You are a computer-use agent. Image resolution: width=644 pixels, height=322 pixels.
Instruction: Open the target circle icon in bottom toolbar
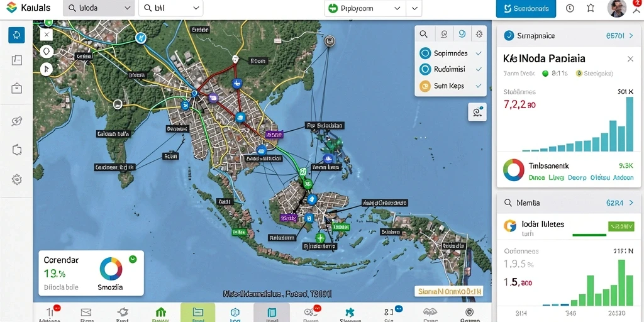[470, 313]
